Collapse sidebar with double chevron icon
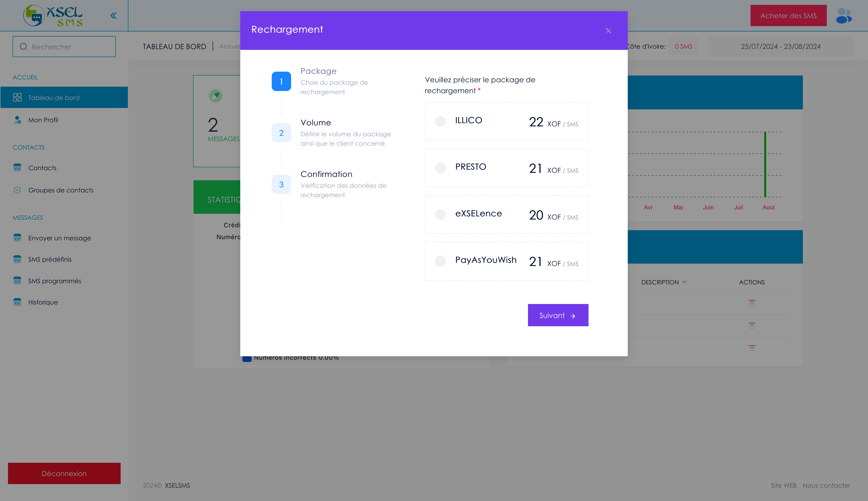The image size is (868, 501). pos(113,15)
